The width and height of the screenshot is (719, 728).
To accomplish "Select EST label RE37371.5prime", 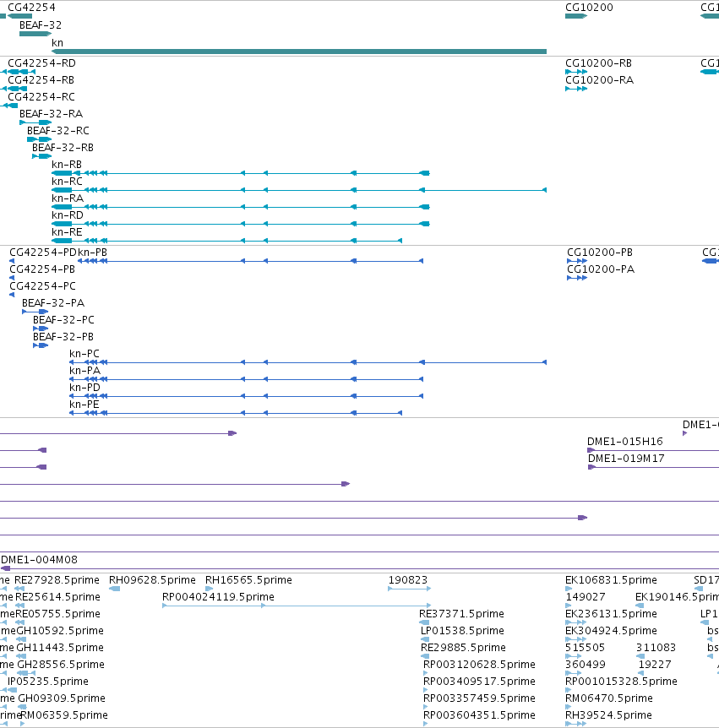I will point(461,614).
